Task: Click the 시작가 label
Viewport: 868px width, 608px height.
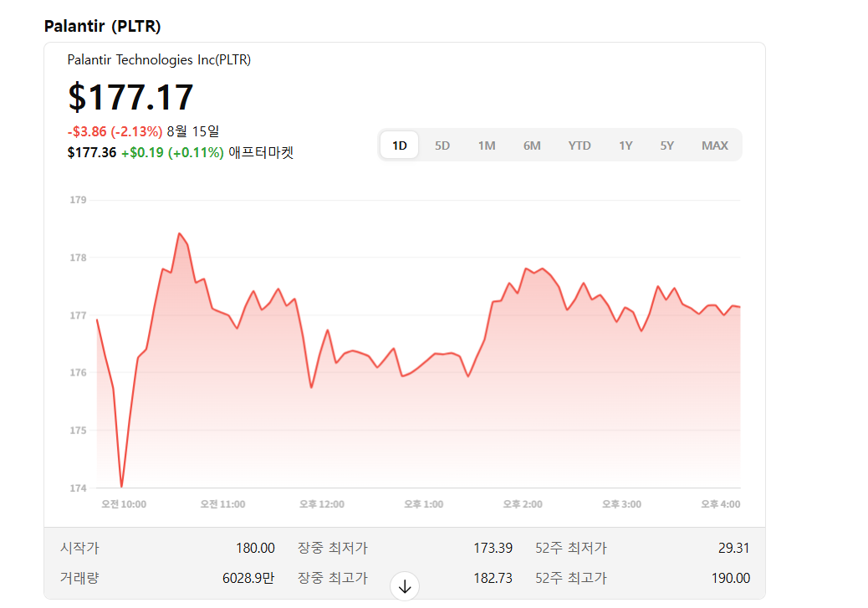Action: [x=79, y=548]
